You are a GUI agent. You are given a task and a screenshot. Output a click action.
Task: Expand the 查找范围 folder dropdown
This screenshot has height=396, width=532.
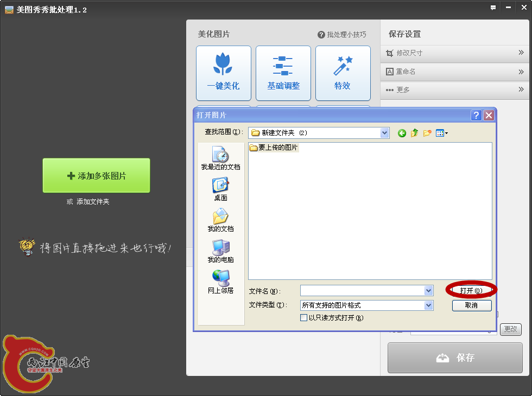pyautogui.click(x=384, y=133)
